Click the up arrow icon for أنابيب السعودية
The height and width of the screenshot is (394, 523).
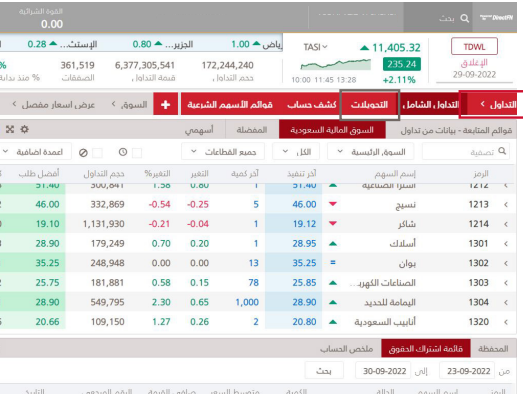coord(333,322)
